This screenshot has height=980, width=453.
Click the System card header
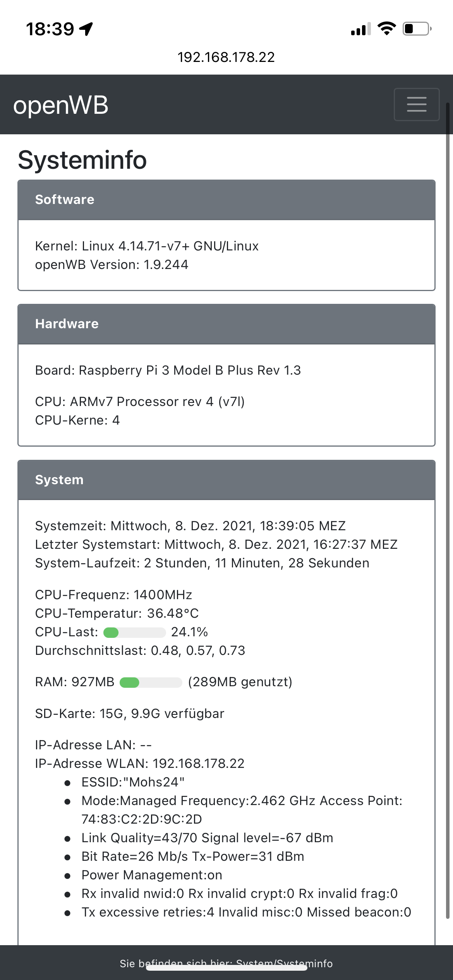pos(226,480)
